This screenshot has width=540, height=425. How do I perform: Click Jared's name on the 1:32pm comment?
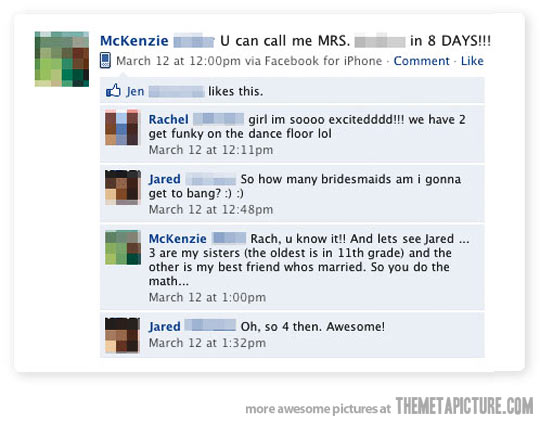tap(165, 326)
